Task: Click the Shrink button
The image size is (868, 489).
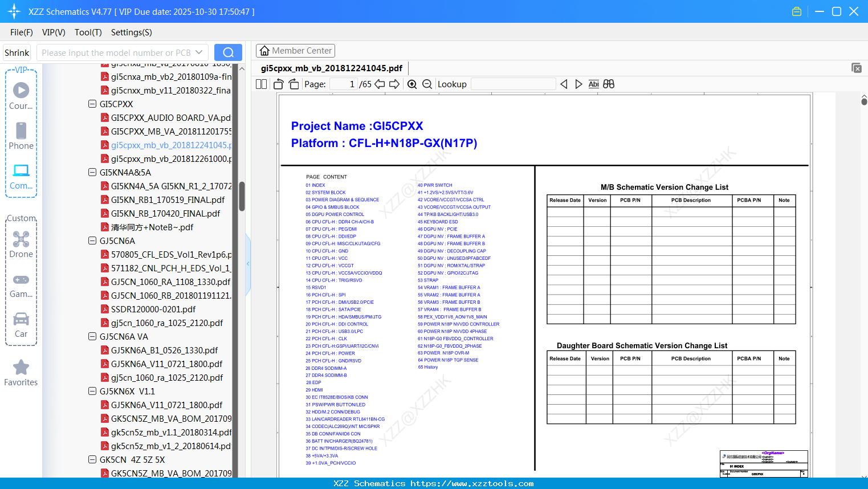Action: pos(17,52)
